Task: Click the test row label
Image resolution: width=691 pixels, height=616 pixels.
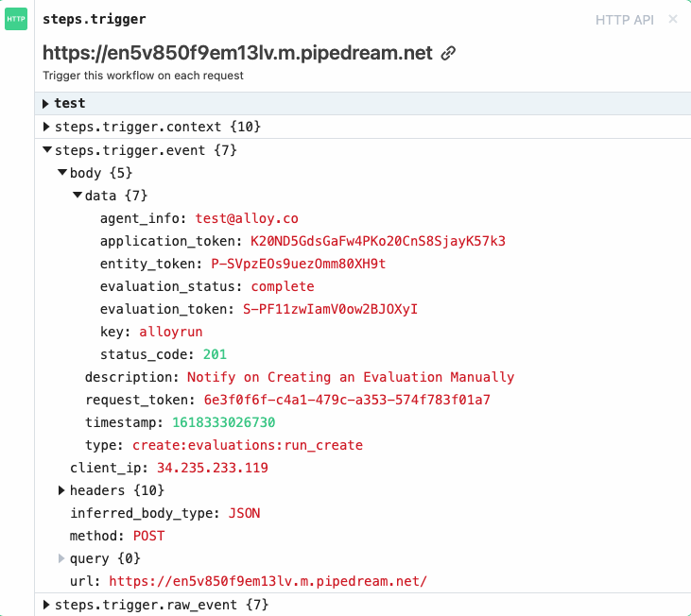Action: pyautogui.click(x=70, y=104)
